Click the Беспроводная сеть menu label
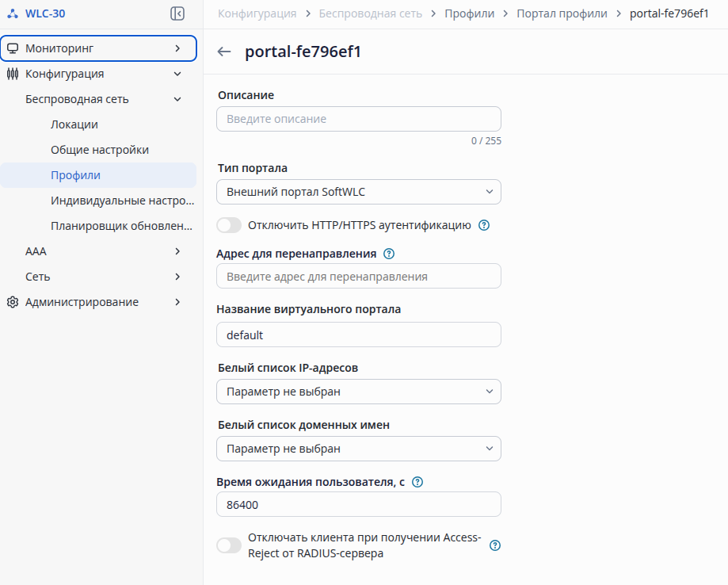This screenshot has height=585, width=728. click(x=77, y=99)
